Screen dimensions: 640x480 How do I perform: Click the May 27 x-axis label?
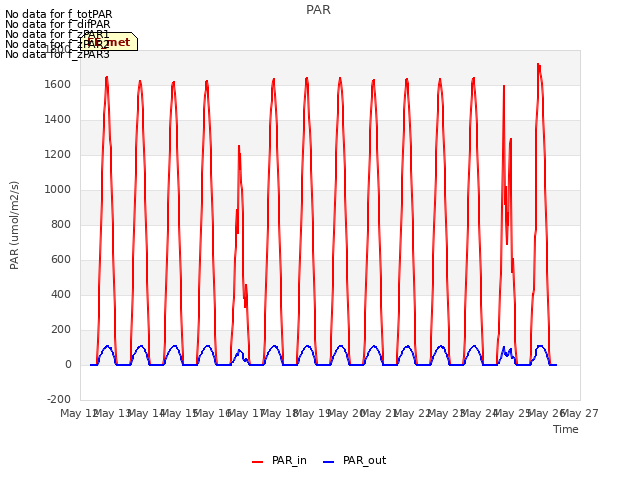[582, 414]
